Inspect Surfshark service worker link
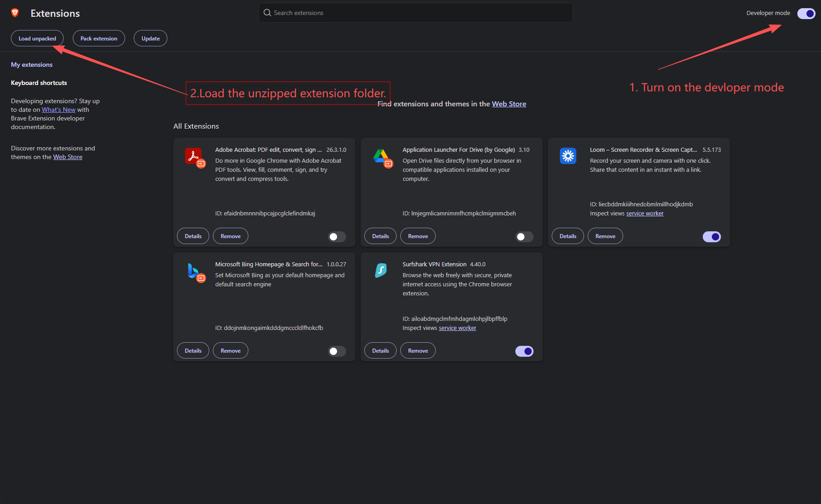Screen dimensions: 821x504 click(x=458, y=328)
